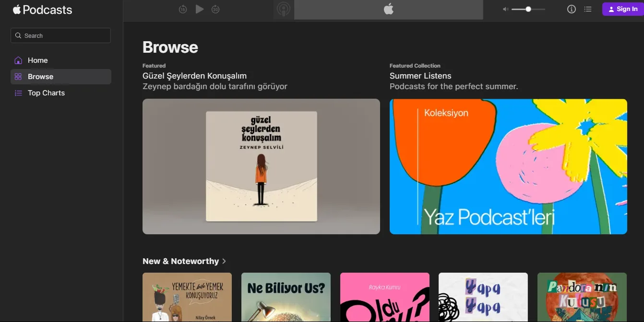This screenshot has height=322, width=644.
Task: Open the Güzel Şeylerden Konuşalım title link
Action: tap(194, 76)
